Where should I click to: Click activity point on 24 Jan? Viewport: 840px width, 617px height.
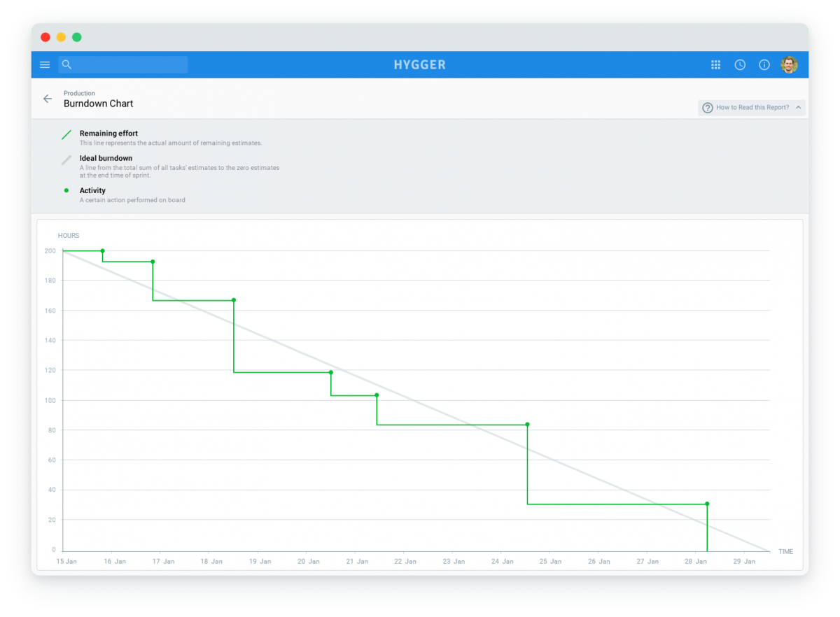527,424
